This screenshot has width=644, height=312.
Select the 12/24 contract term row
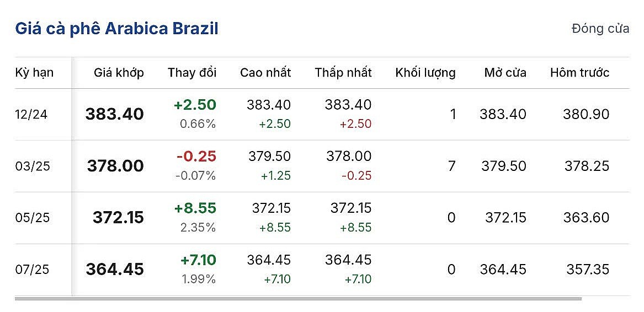pos(33,115)
